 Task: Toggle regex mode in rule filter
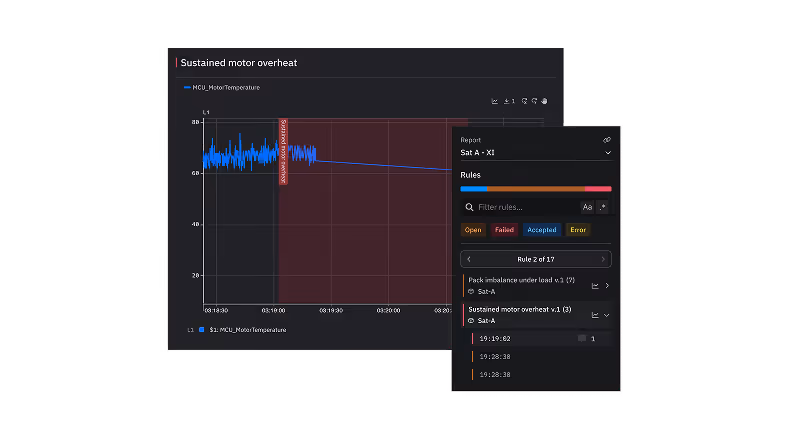[603, 207]
